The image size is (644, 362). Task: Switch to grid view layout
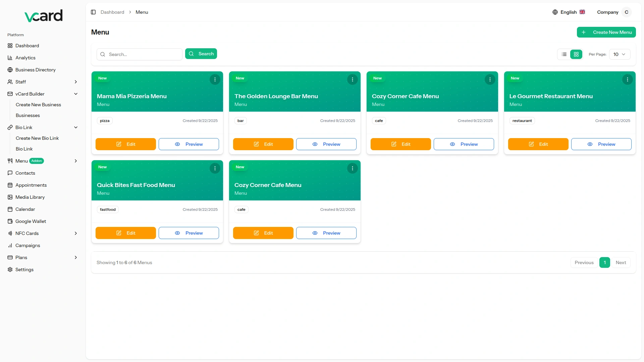tap(576, 54)
